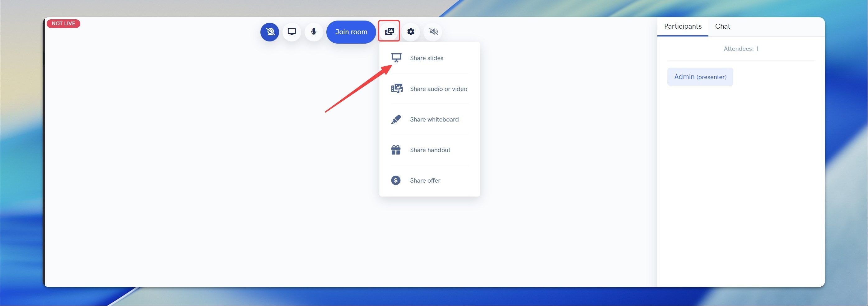
Task: Toggle the microphone button
Action: point(314,32)
